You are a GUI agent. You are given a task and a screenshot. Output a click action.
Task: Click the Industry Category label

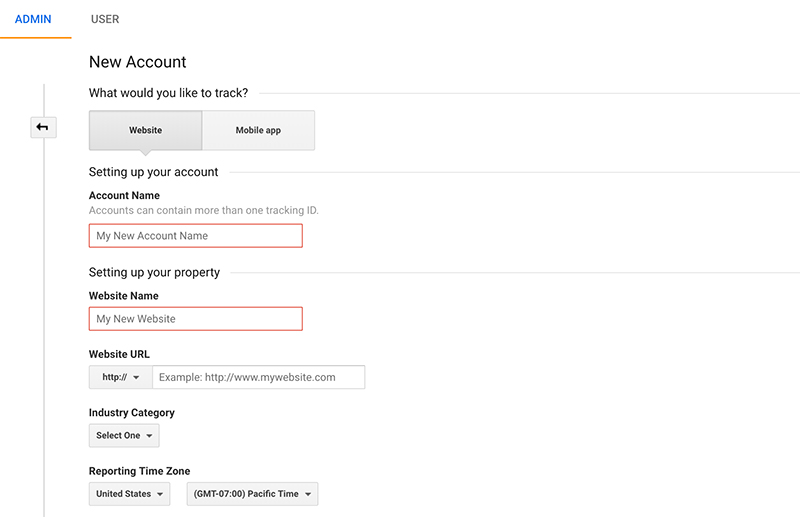tap(132, 413)
